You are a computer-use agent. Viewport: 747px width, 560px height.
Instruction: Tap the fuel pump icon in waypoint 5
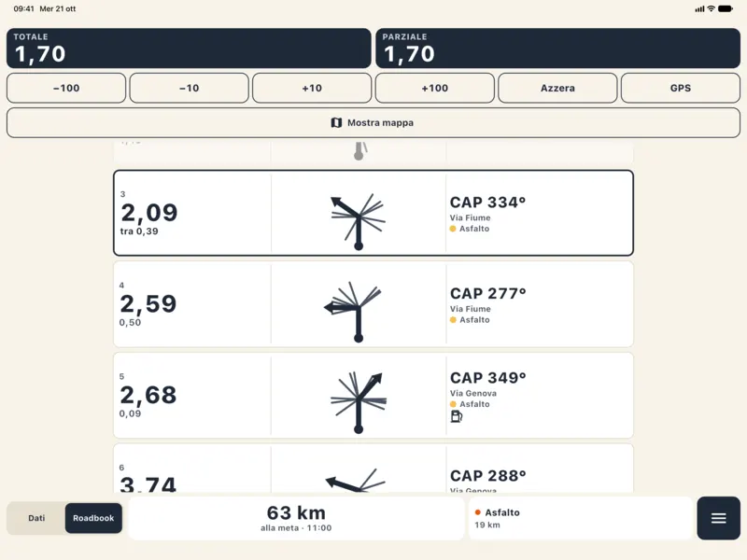tap(457, 416)
